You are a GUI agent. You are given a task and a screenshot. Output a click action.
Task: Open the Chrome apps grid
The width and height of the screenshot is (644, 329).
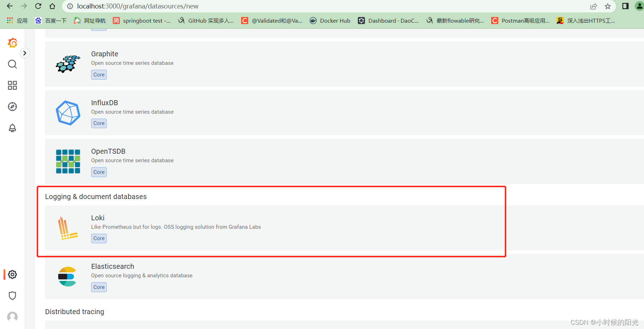(9, 20)
